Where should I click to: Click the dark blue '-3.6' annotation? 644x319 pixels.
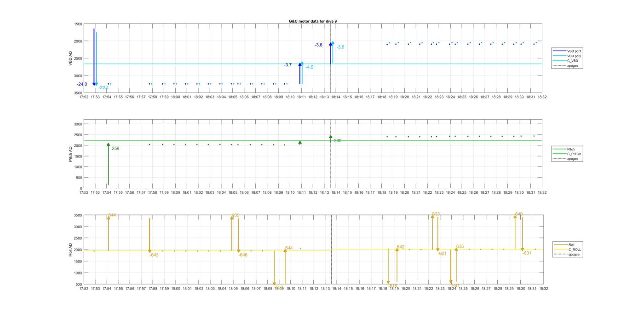(318, 45)
